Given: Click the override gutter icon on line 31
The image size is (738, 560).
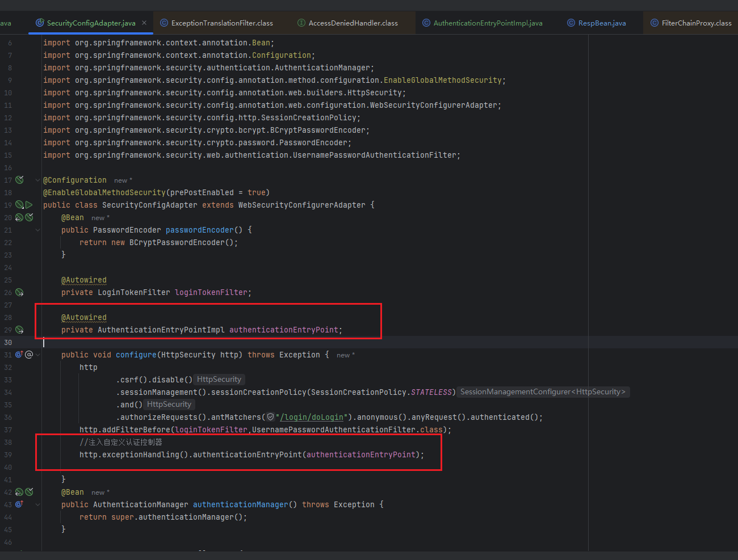Looking at the screenshot, I should click(x=19, y=355).
